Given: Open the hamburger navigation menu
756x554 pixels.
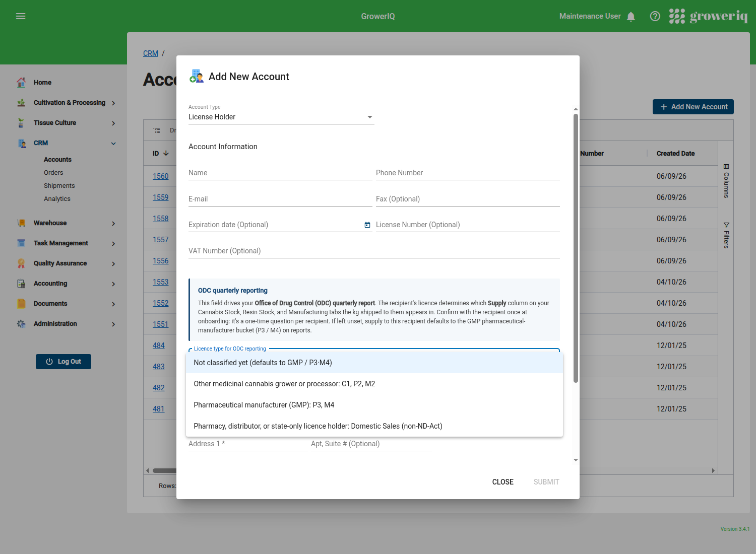Looking at the screenshot, I should [21, 16].
